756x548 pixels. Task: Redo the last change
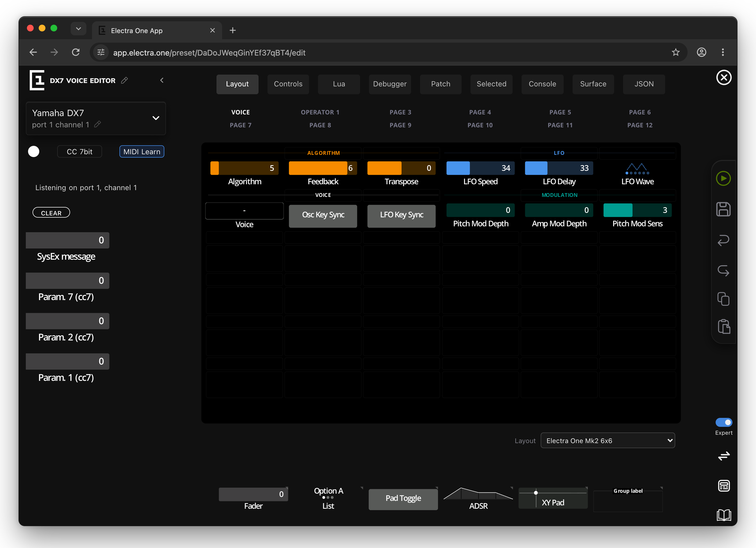pyautogui.click(x=723, y=270)
